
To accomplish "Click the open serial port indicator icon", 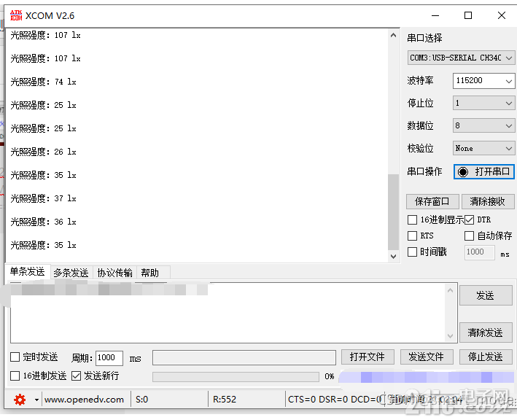I will pyautogui.click(x=462, y=172).
